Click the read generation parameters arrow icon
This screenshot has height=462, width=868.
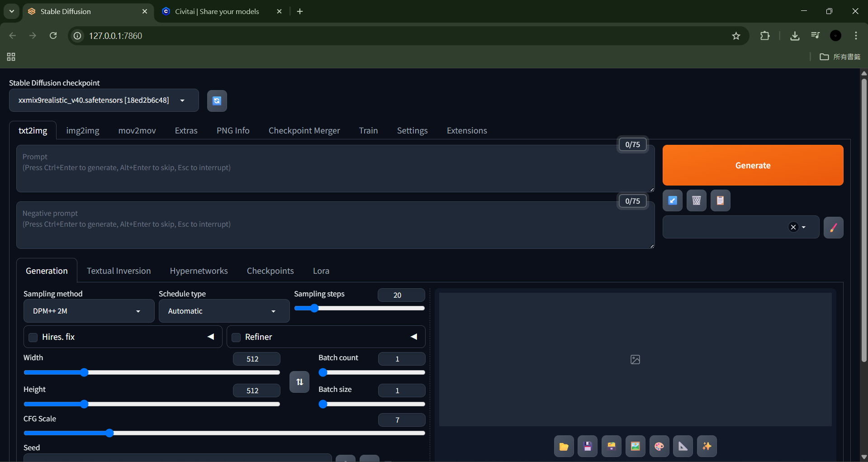673,200
